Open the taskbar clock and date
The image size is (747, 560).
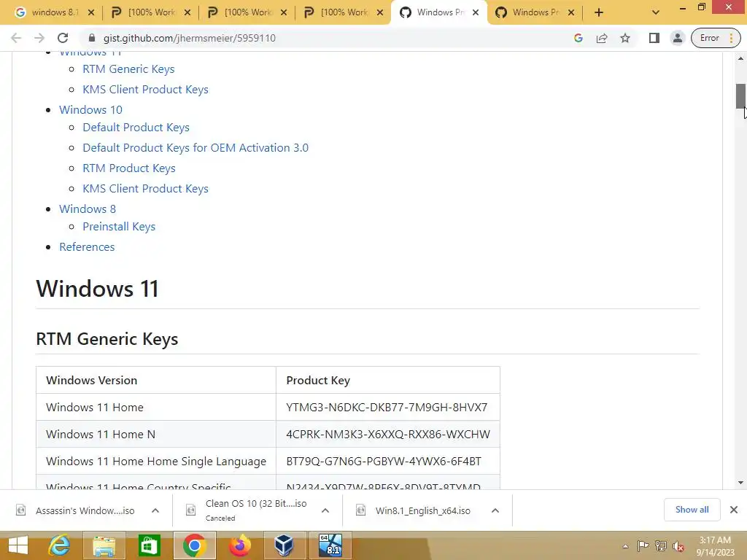(715, 545)
